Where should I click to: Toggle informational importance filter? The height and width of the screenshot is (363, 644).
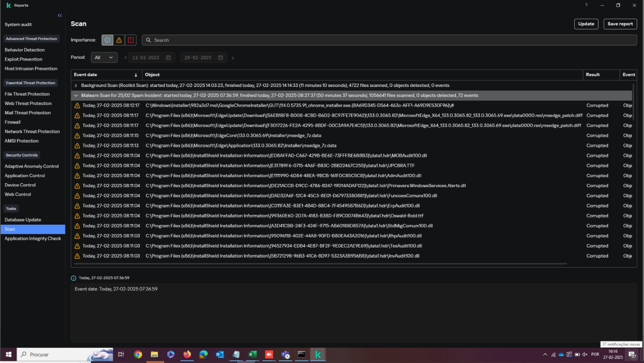pos(107,40)
